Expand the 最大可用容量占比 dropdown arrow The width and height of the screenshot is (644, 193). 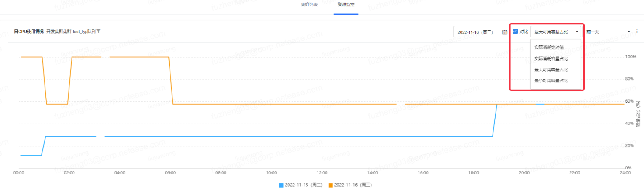[x=577, y=32]
